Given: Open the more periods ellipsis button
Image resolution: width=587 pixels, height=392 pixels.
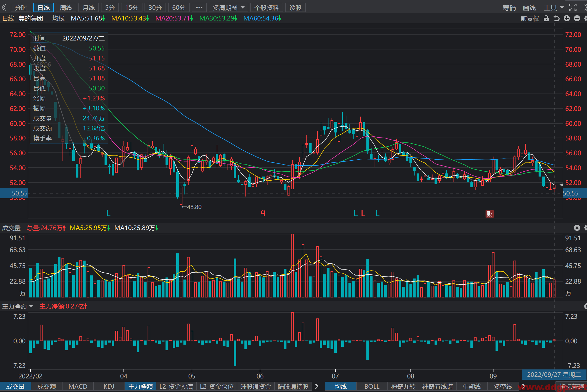Looking at the screenshot, I should click(199, 7).
